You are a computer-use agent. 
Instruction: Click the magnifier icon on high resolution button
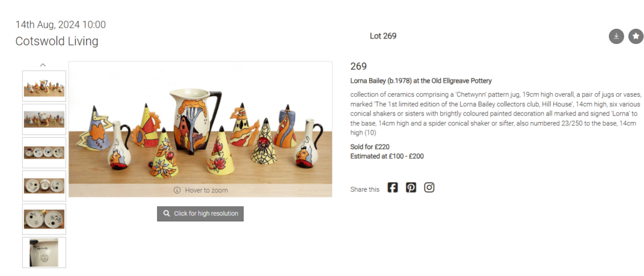click(166, 214)
